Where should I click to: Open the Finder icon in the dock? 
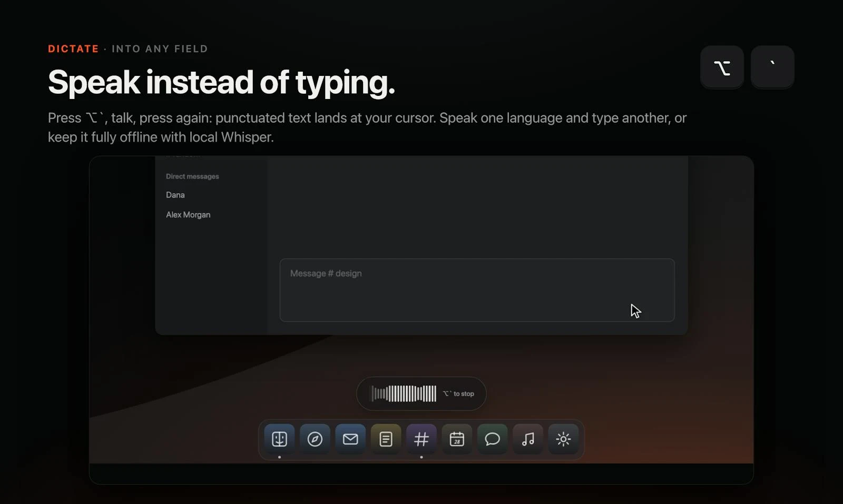click(279, 439)
